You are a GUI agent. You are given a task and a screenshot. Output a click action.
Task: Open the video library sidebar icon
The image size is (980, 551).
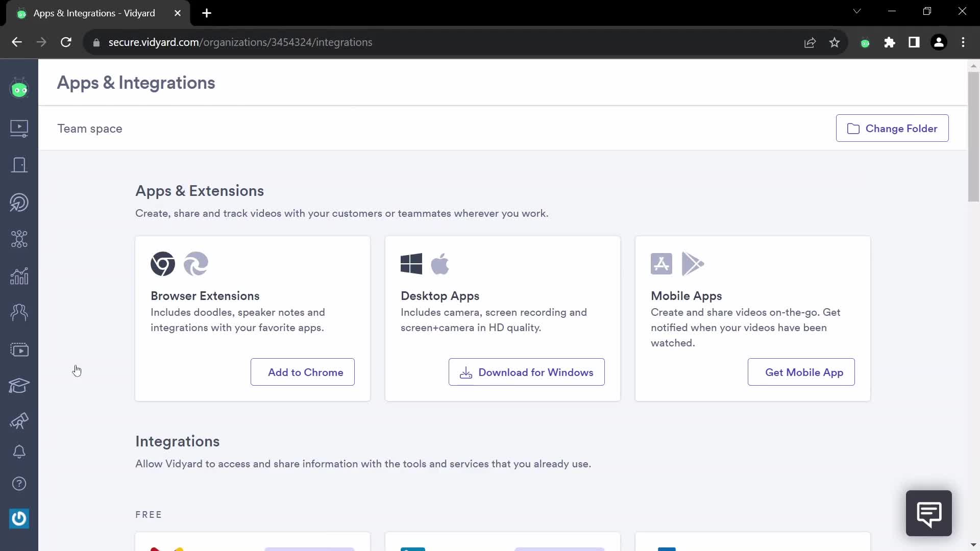19,128
